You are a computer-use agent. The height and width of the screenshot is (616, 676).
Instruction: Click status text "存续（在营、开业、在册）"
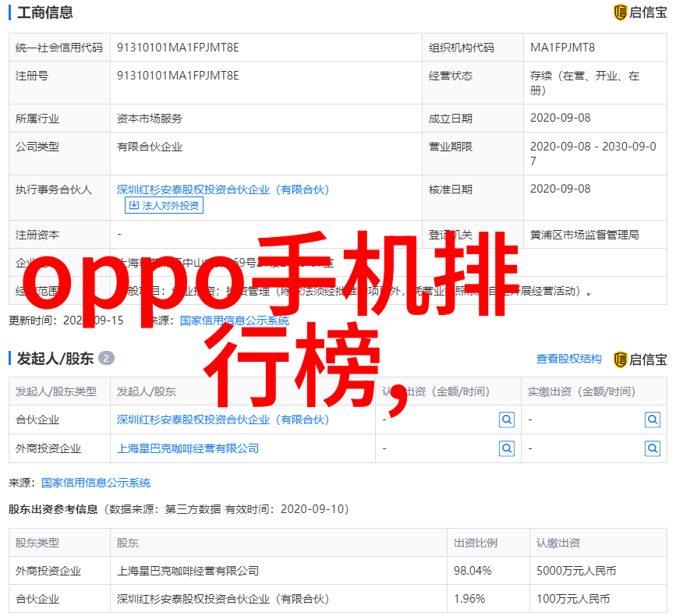[x=585, y=83]
